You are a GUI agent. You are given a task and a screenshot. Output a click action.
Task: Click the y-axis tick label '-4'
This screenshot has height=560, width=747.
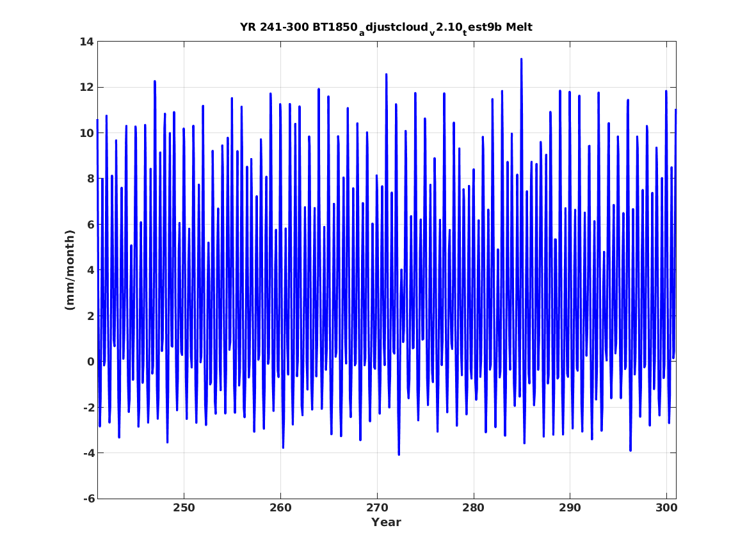88,453
